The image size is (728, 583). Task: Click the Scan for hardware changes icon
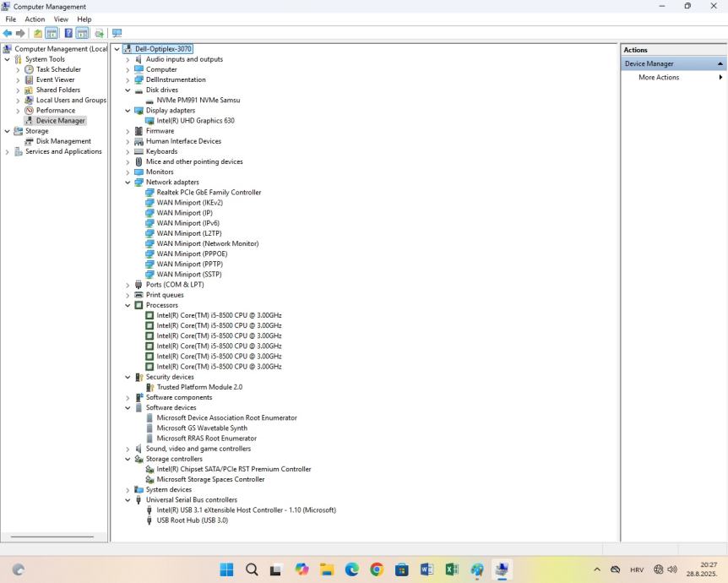(117, 33)
